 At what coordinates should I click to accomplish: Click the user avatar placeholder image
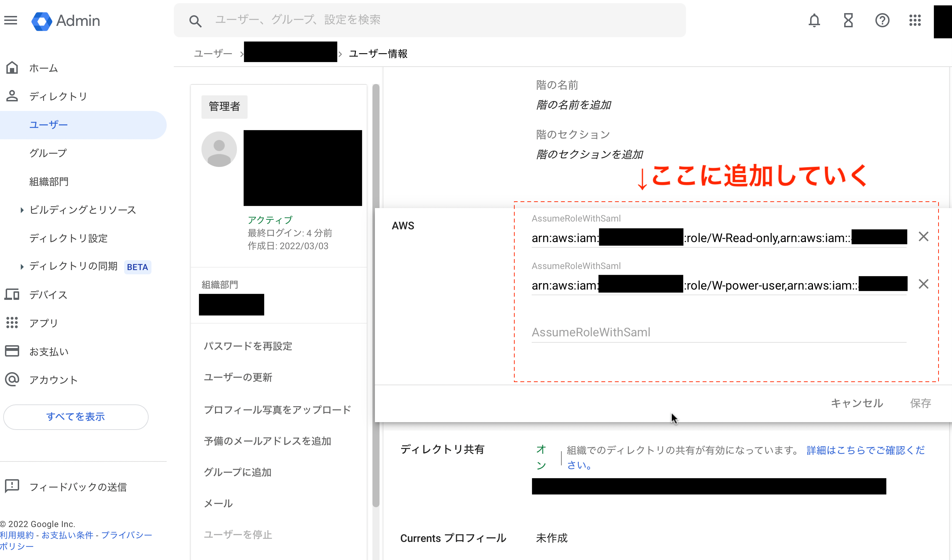tap(219, 149)
